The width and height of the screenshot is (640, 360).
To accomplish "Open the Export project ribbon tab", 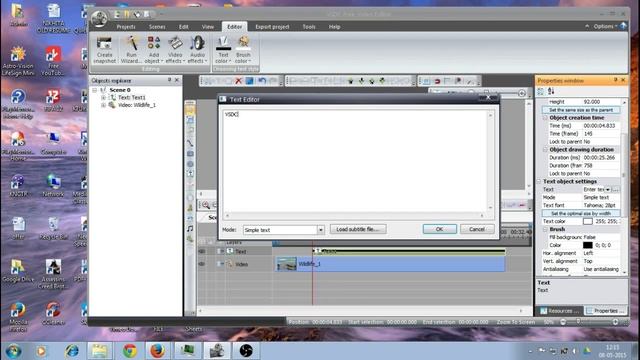I will (x=272, y=27).
